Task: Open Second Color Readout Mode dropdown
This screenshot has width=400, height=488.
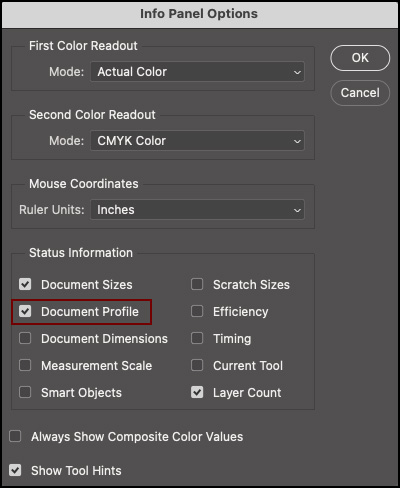Action: [197, 141]
